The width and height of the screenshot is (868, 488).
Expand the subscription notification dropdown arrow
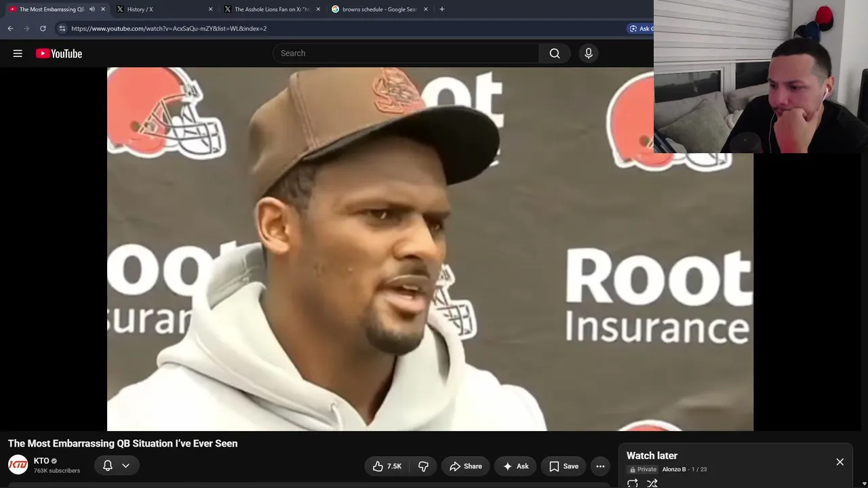[125, 466]
